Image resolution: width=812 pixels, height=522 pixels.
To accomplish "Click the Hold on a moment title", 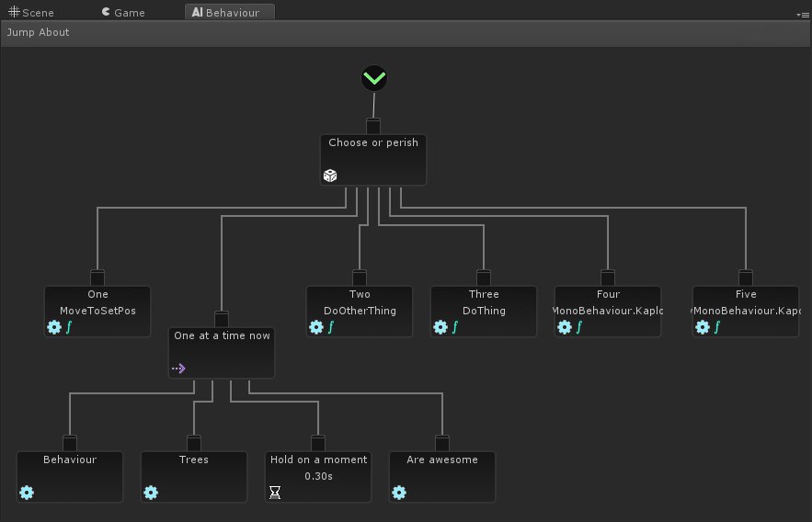I will coord(318,460).
